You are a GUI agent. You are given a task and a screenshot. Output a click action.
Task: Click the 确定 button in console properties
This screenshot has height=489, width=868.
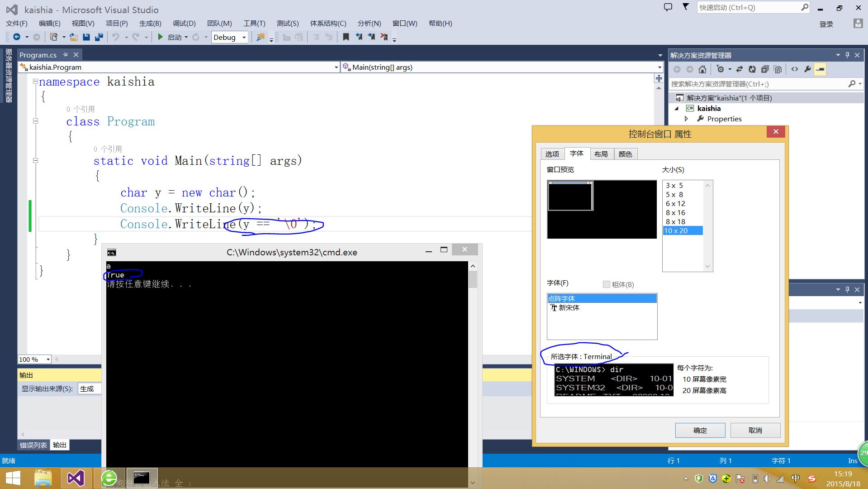[700, 430]
